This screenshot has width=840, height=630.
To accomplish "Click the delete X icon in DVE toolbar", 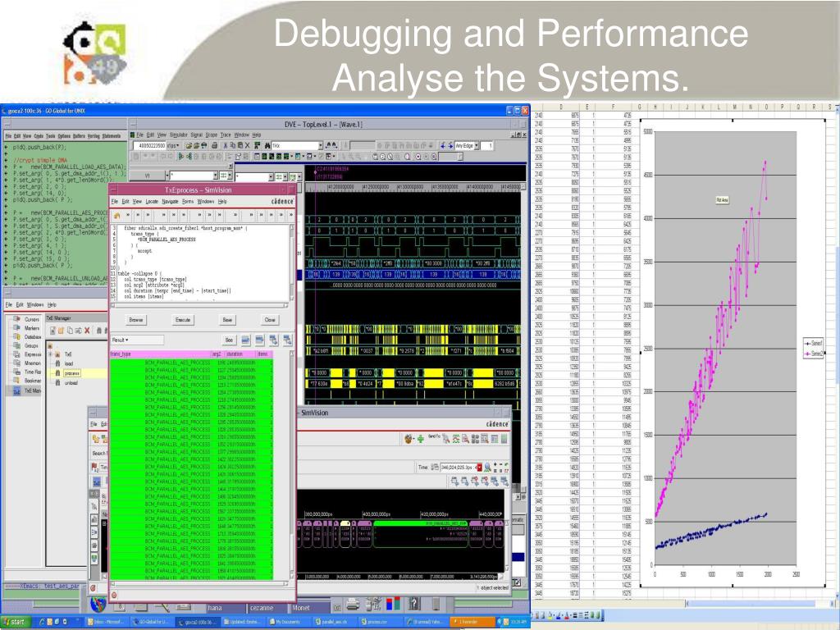I will coord(247,146).
